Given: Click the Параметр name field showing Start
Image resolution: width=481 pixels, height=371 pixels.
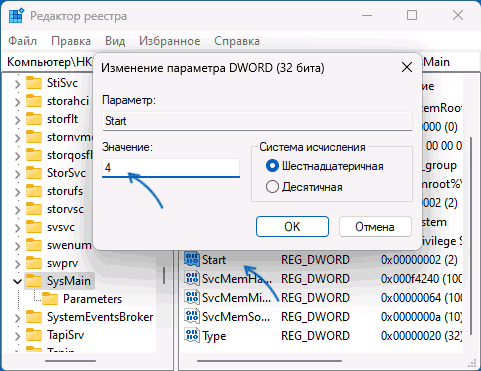Looking at the screenshot, I should (257, 121).
